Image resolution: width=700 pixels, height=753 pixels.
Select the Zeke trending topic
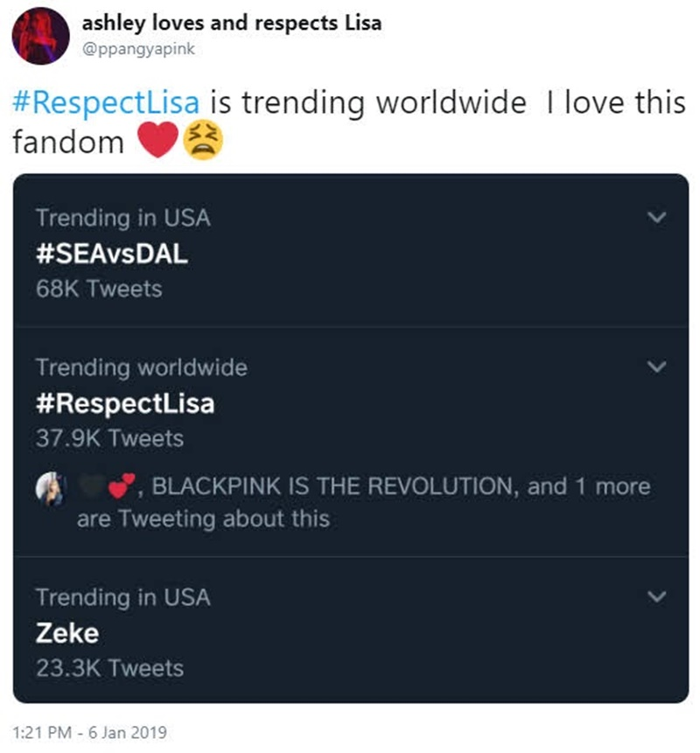point(67,633)
